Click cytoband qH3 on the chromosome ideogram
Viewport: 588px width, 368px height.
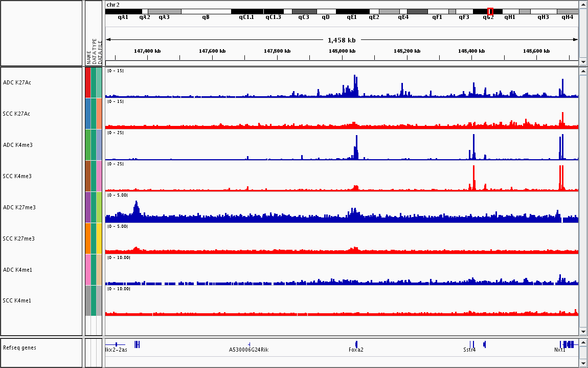[x=543, y=11]
